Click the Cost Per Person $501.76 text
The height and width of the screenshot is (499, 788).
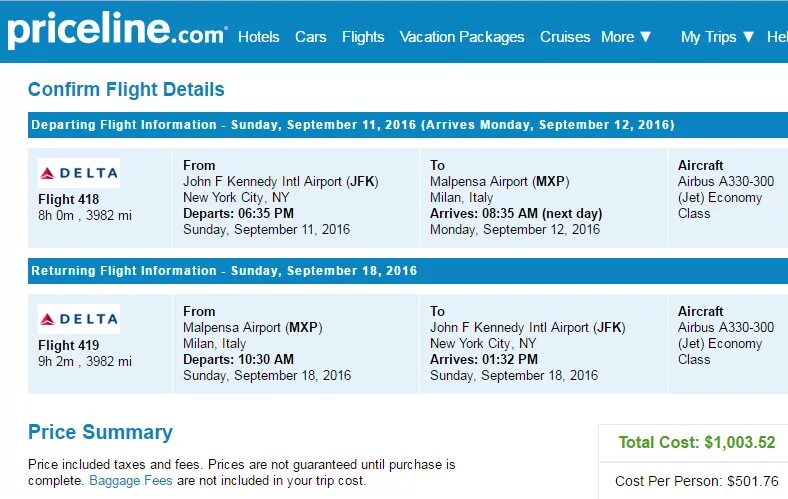coord(696,481)
